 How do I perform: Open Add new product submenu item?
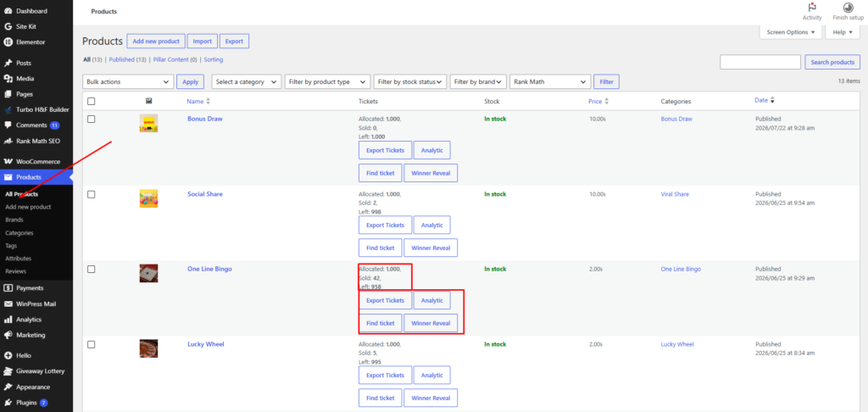pyautogui.click(x=28, y=207)
